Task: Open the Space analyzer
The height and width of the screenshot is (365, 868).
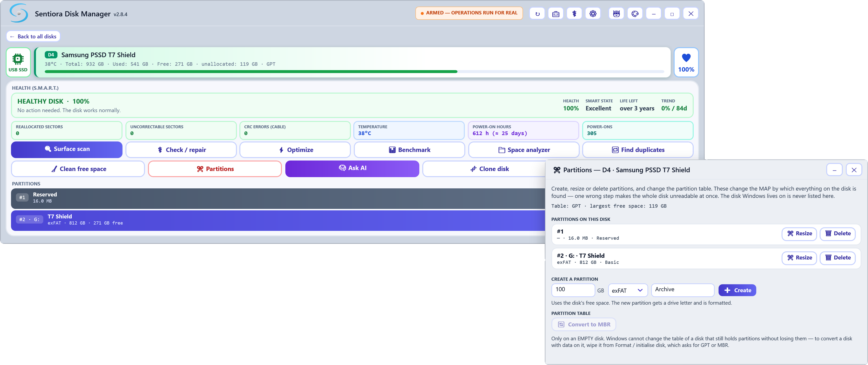Action: pos(524,150)
